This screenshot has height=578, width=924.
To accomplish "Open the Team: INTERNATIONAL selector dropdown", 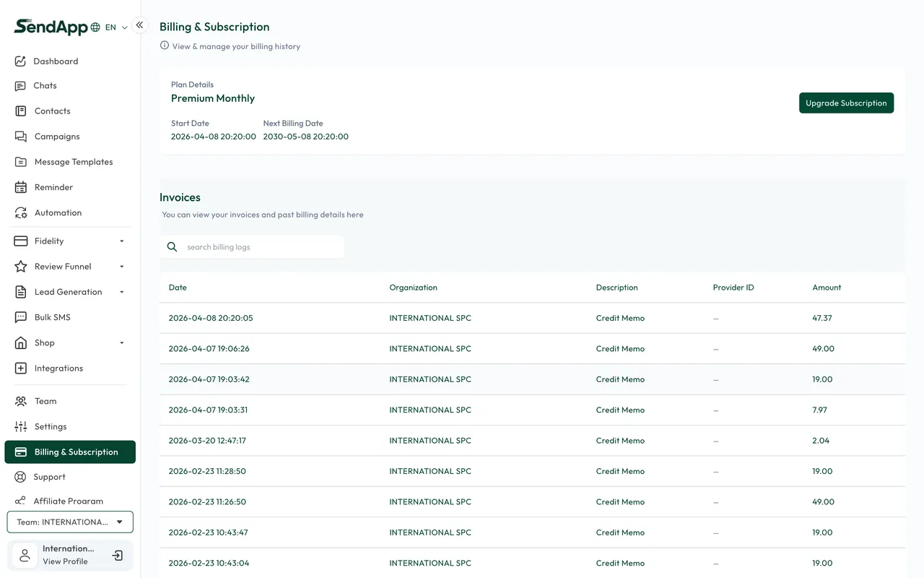I will click(x=70, y=522).
